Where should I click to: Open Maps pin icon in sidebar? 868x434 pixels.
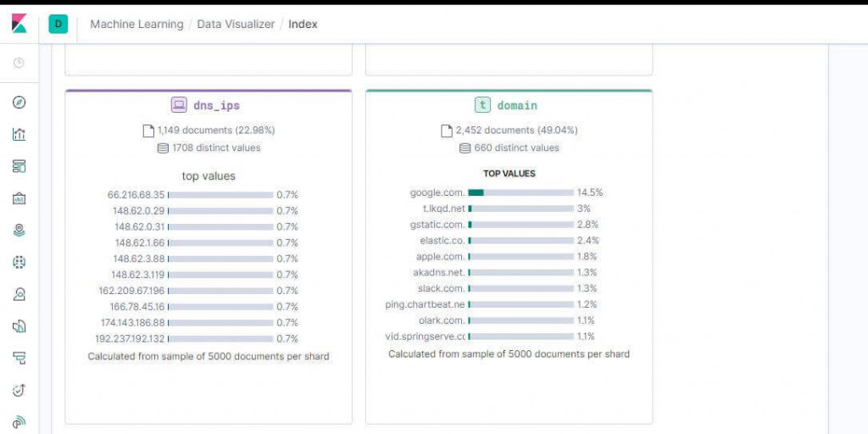click(19, 231)
